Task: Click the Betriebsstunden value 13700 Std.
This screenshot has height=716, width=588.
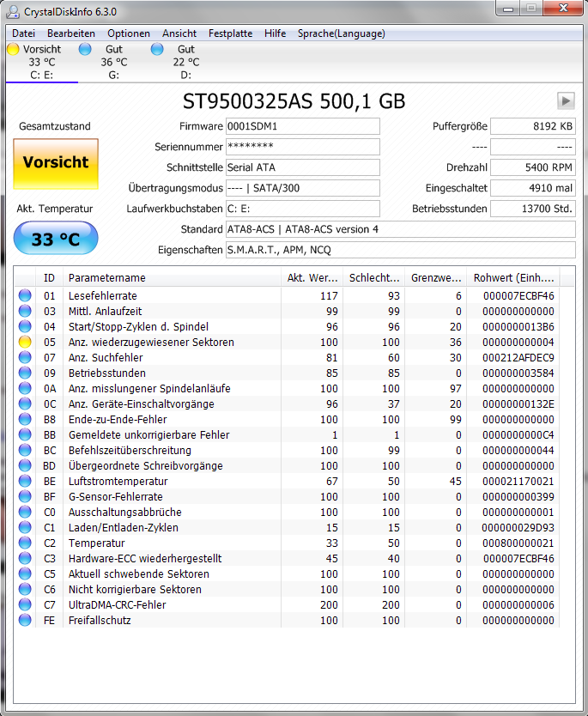Action: click(x=533, y=209)
